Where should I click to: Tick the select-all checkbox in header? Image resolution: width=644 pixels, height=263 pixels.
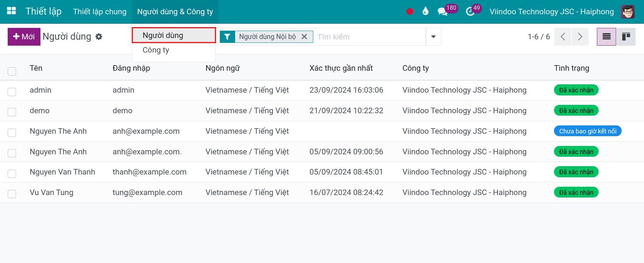(12, 71)
